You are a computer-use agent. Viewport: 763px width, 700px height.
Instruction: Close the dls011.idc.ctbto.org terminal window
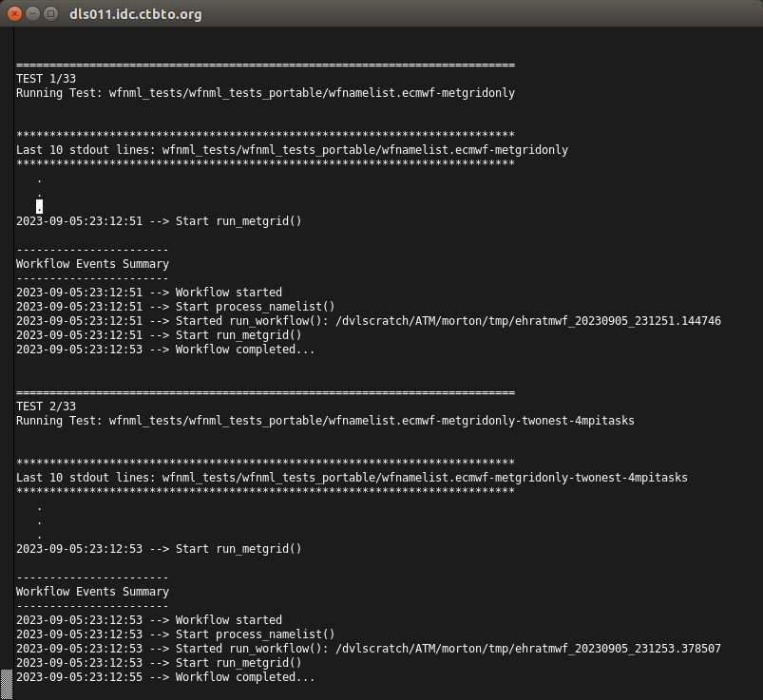15,14
